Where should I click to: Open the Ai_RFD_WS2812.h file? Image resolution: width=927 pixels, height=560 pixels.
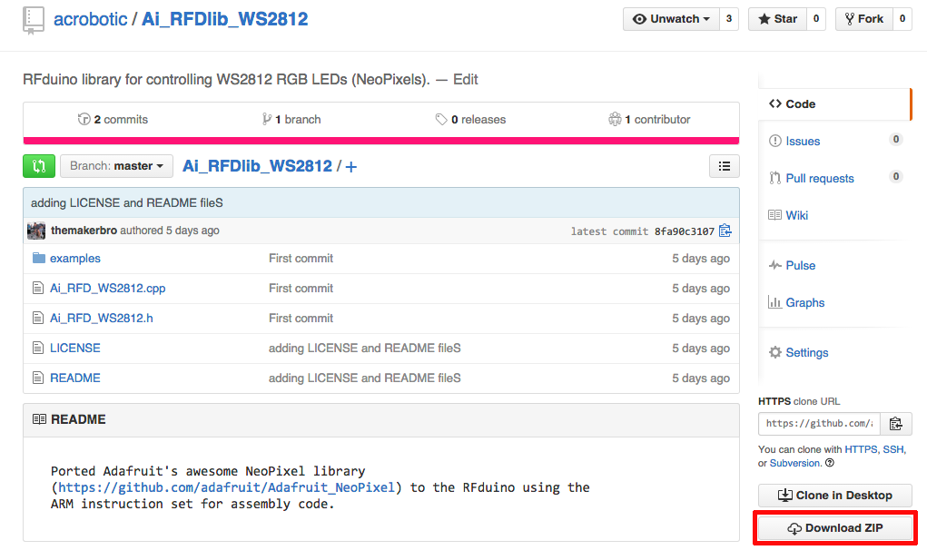click(101, 318)
